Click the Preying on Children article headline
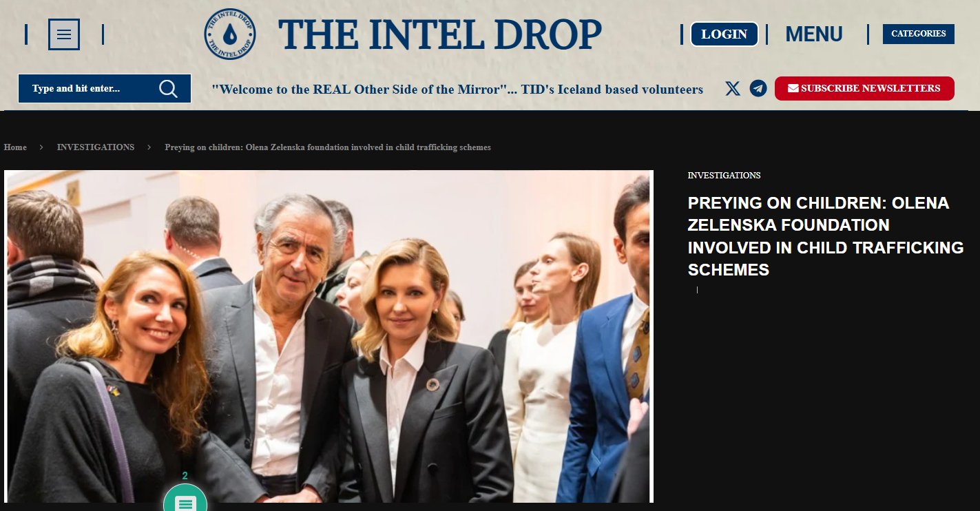Screen dimensions: 980x511 click(826, 236)
